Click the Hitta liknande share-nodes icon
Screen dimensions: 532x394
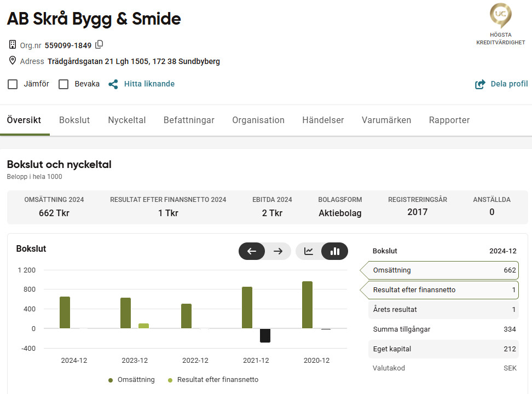point(113,84)
